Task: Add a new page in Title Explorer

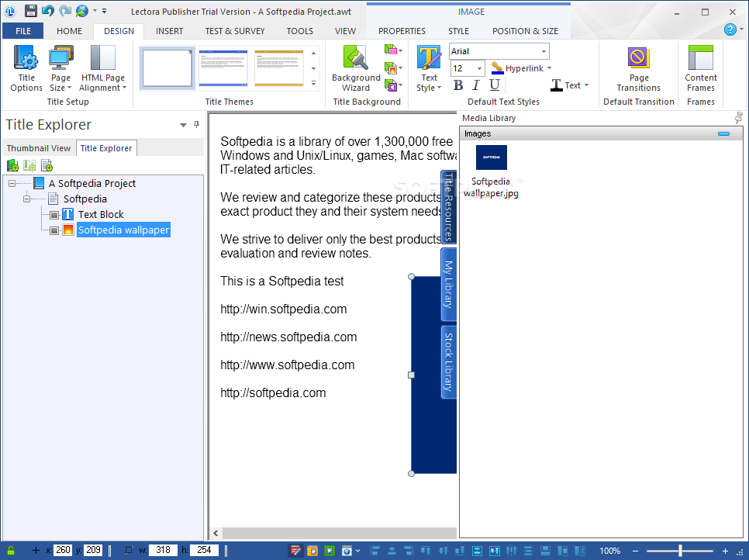Action: tap(47, 166)
